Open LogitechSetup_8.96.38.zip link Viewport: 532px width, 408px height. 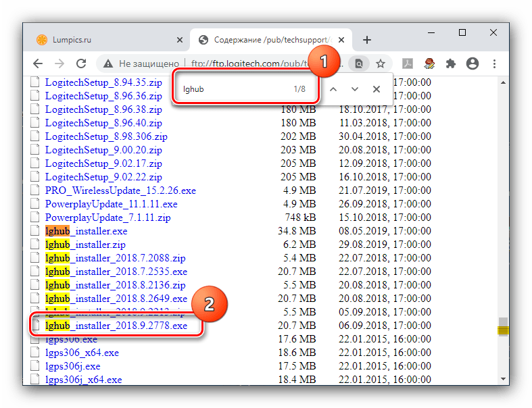tap(103, 109)
